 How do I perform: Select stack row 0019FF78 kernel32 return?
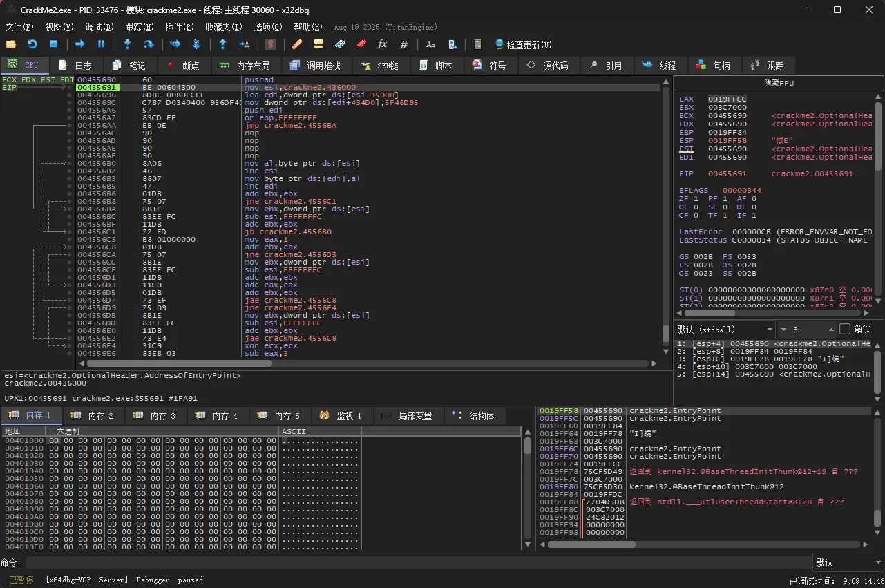pyautogui.click(x=705, y=472)
